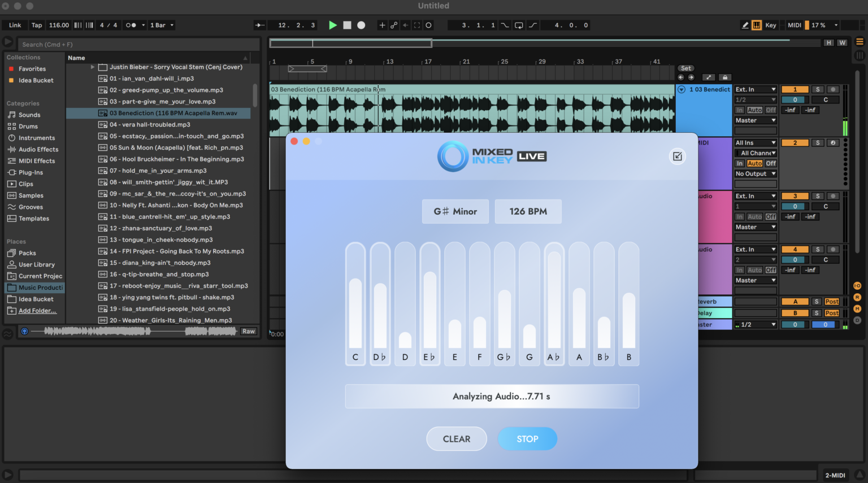Toggle the Follow playhead arrow icon
This screenshot has height=483, width=868.
[259, 25]
